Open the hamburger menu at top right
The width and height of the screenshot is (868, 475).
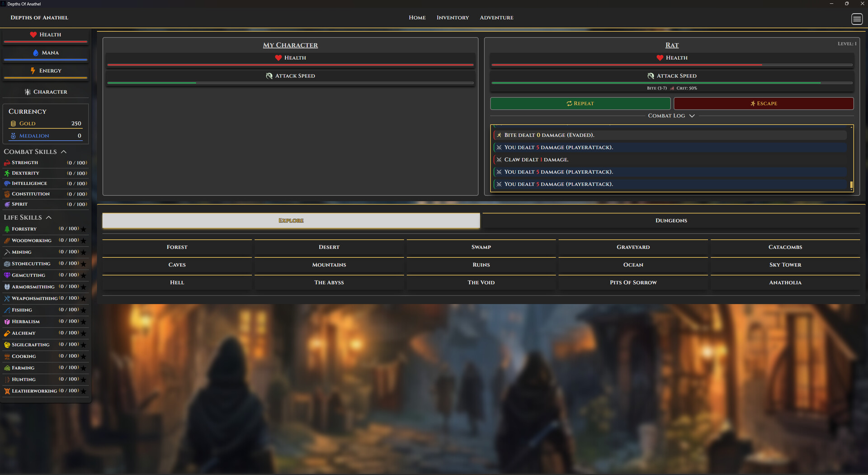tap(857, 19)
